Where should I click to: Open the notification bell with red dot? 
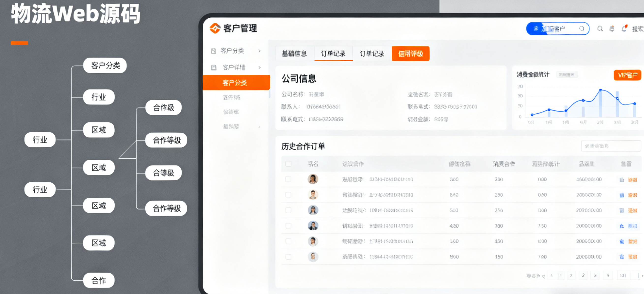[x=624, y=29]
